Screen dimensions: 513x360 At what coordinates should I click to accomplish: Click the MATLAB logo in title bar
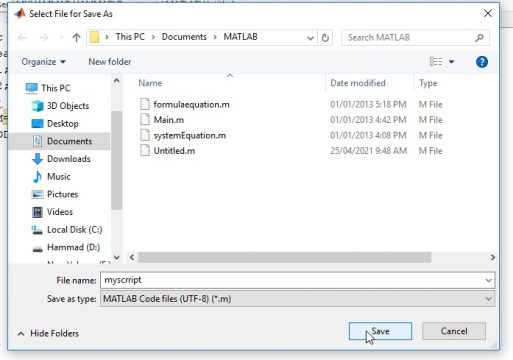(x=20, y=13)
